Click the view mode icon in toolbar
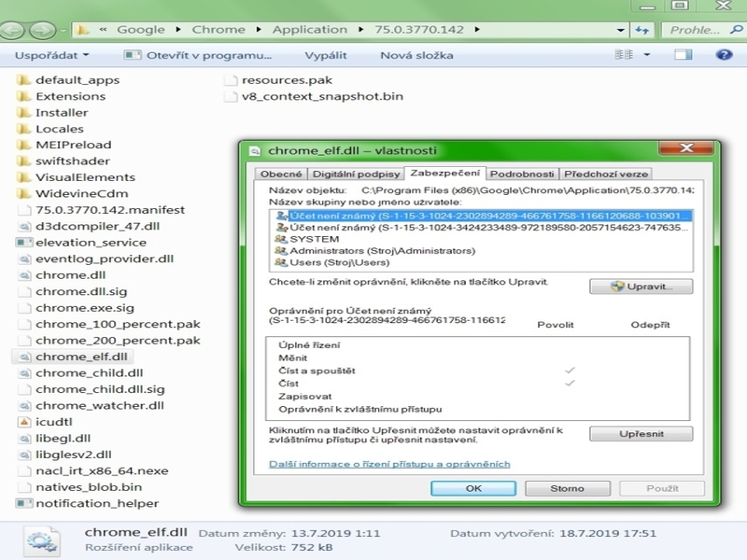This screenshot has height=560, width=747. [624, 55]
